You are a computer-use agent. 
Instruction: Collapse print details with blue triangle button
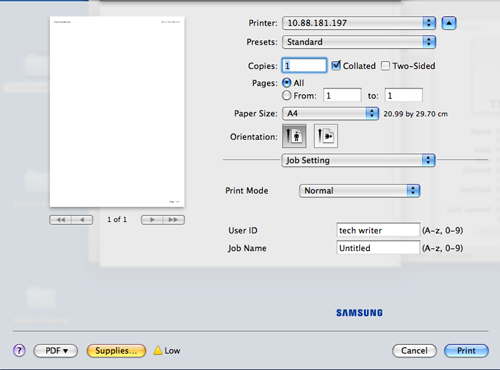tap(449, 23)
